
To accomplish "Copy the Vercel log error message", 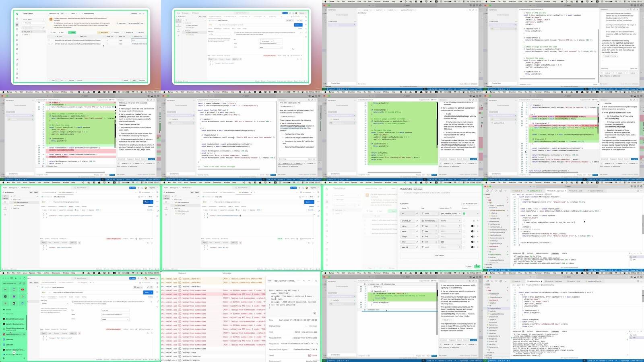I will (315, 313).
